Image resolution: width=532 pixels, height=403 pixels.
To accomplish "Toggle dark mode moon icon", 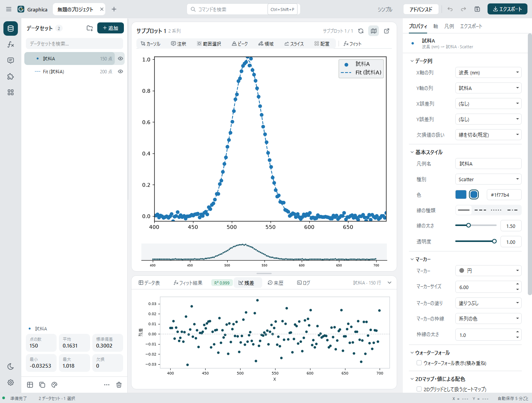I will point(11,367).
